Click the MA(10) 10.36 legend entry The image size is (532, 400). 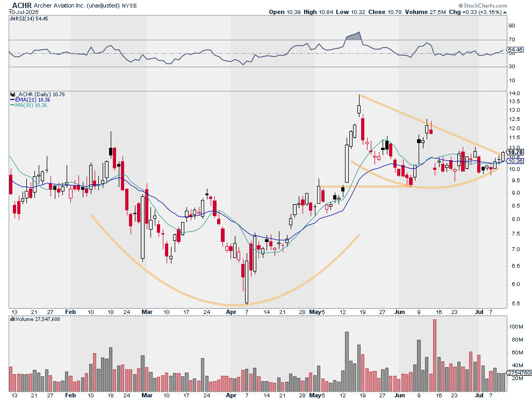[x=28, y=105]
